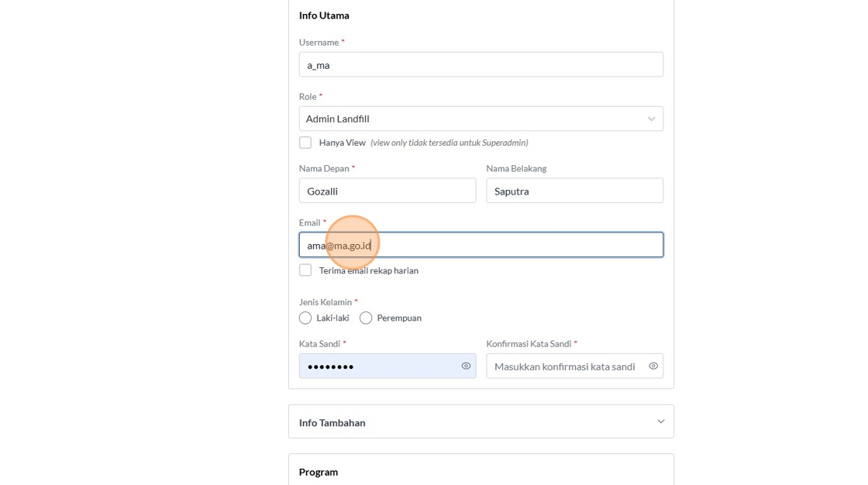The width and height of the screenshot is (868, 485).
Task: Click the Hanya View label text
Action: tap(342, 143)
